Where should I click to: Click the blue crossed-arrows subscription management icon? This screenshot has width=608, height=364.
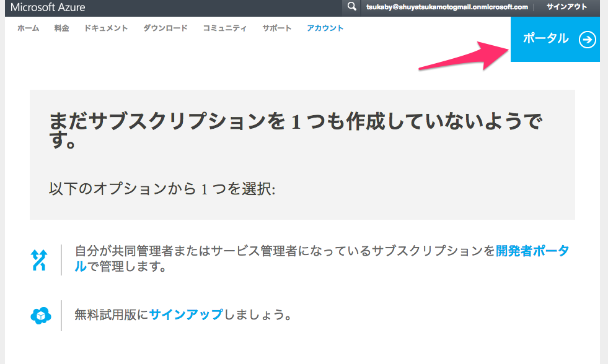(39, 260)
